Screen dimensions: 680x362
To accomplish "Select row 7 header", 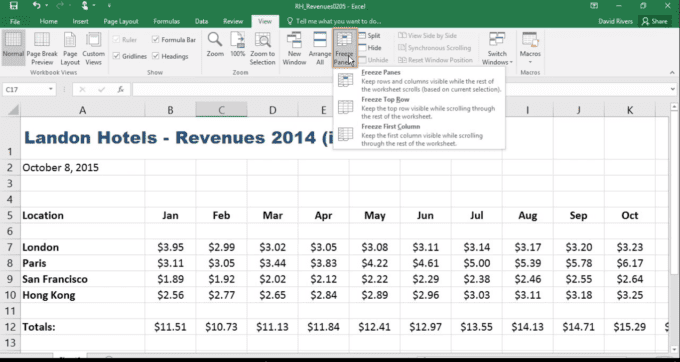I will (x=10, y=247).
